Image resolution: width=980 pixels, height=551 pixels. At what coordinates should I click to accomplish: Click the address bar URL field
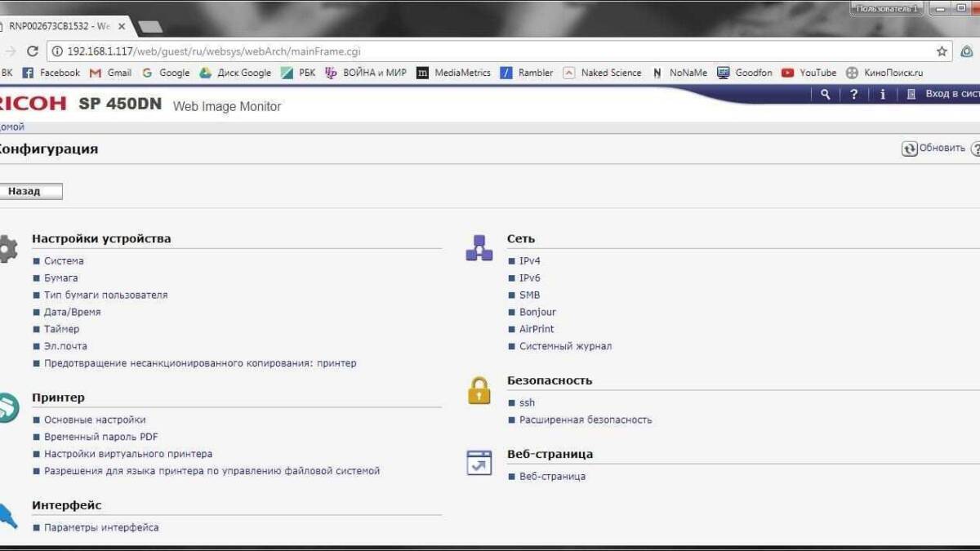pyautogui.click(x=490, y=51)
